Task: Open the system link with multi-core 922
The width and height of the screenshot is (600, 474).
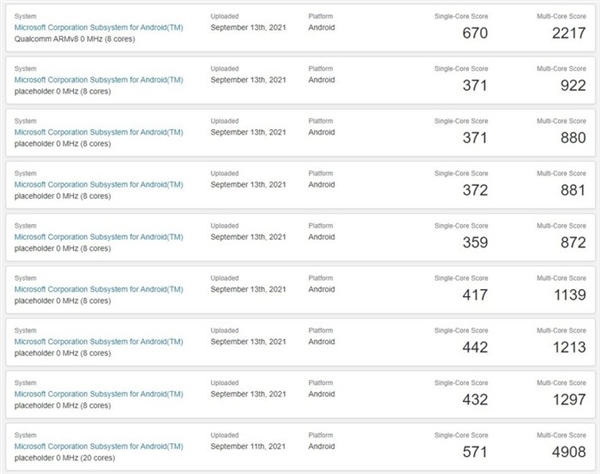Action: pos(99,80)
